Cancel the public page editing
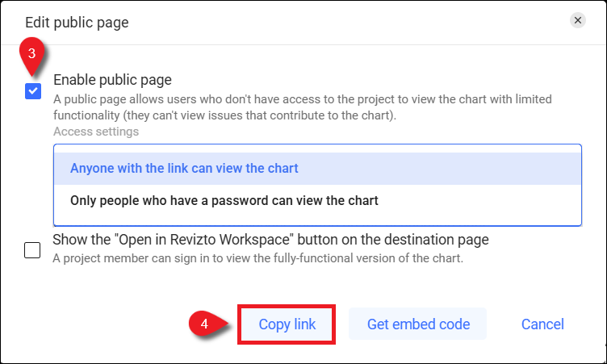Viewport: 607px width, 364px height. (542, 324)
